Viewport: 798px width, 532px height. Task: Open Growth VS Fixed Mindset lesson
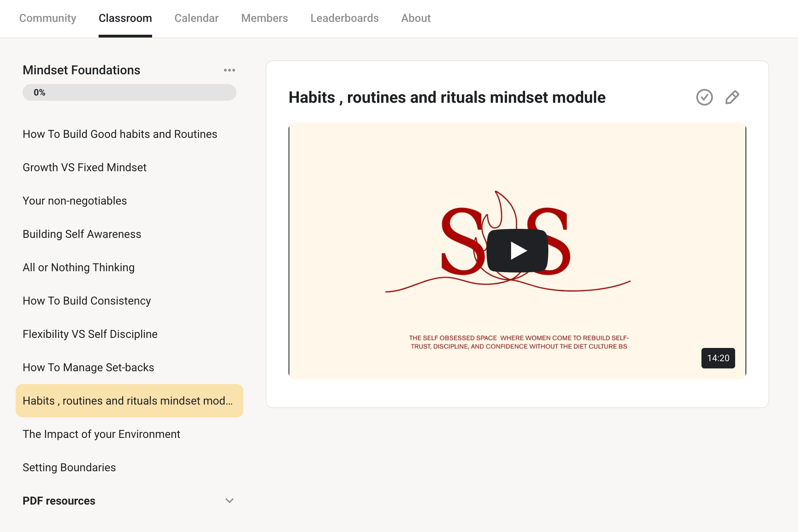pos(84,167)
